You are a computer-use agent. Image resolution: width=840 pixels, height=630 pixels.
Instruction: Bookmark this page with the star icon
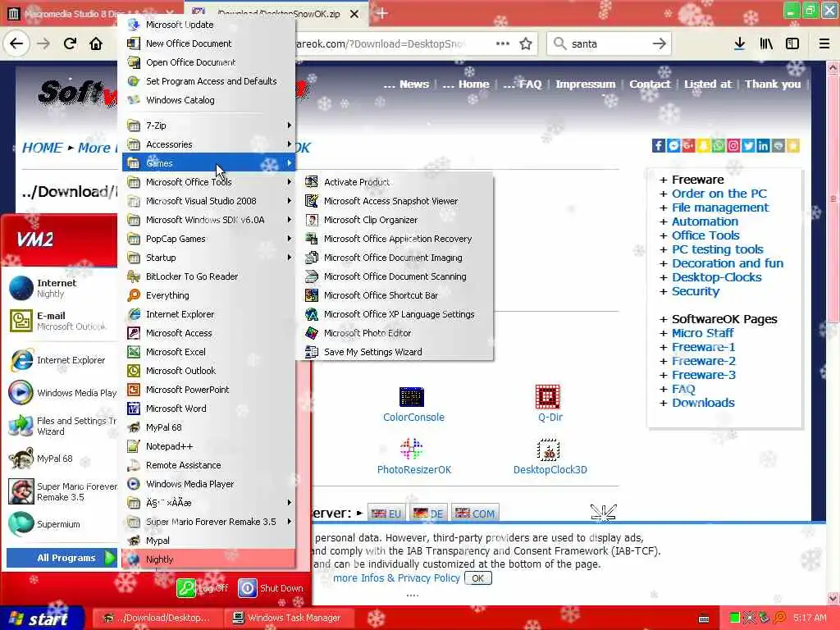526,44
